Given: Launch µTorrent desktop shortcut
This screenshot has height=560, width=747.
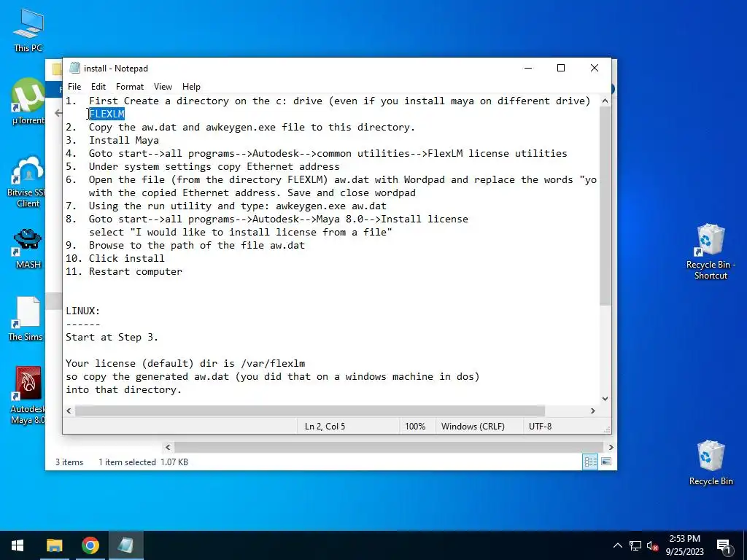Looking at the screenshot, I should tap(28, 102).
